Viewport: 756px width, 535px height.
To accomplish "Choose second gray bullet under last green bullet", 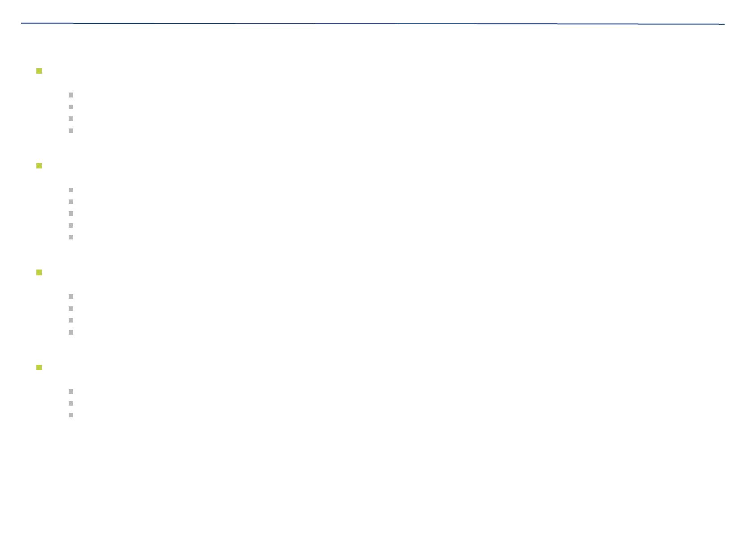I will [x=71, y=403].
